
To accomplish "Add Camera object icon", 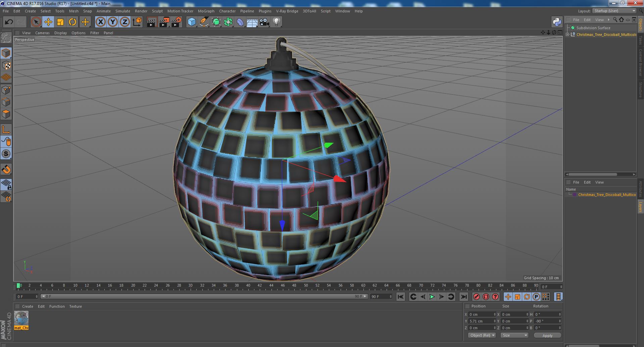I will (264, 22).
